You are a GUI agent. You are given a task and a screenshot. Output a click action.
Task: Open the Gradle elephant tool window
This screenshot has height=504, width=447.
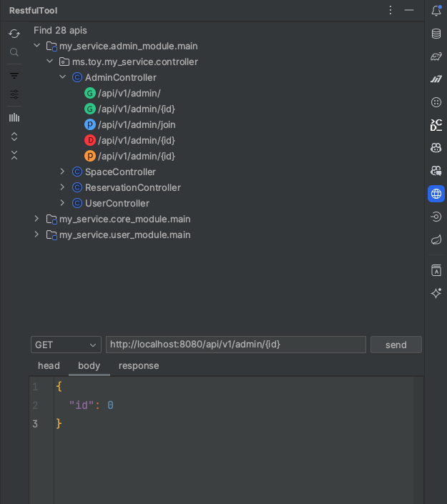[x=436, y=56]
